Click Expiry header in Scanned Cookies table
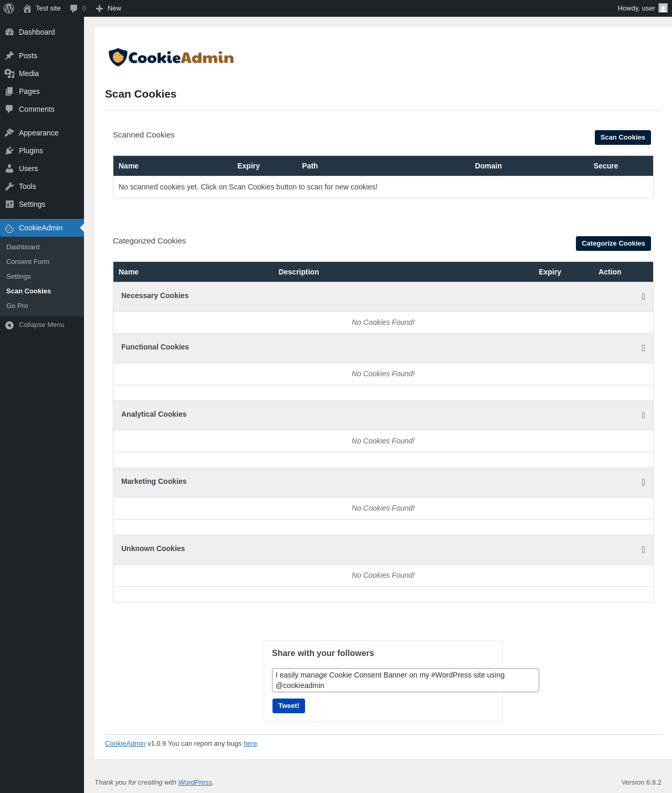The height and width of the screenshot is (793, 672). [248, 166]
